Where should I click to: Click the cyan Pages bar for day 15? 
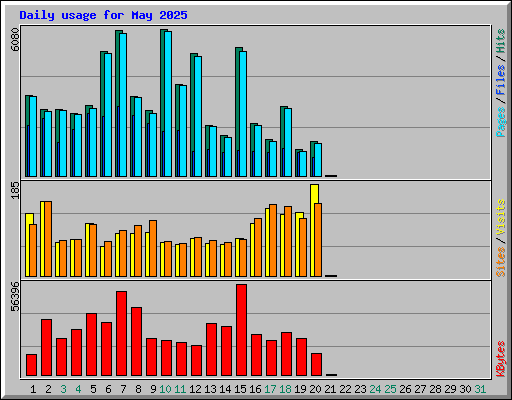[x=243, y=114]
